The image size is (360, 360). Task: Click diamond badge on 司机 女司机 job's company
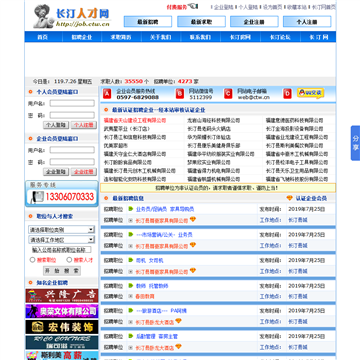(x=193, y=271)
